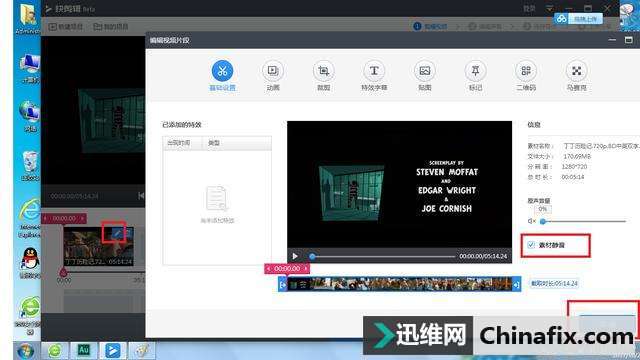Play the preview video
The height and width of the screenshot is (360, 640).
point(295,256)
